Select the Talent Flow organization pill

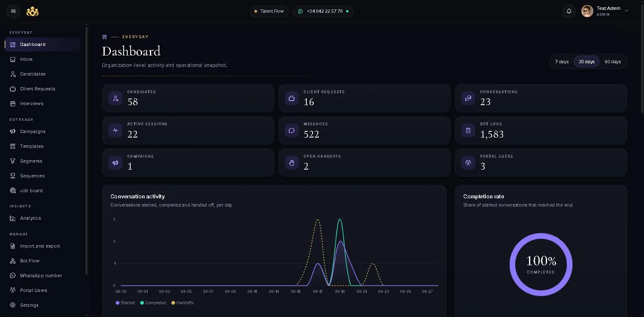pos(269,11)
